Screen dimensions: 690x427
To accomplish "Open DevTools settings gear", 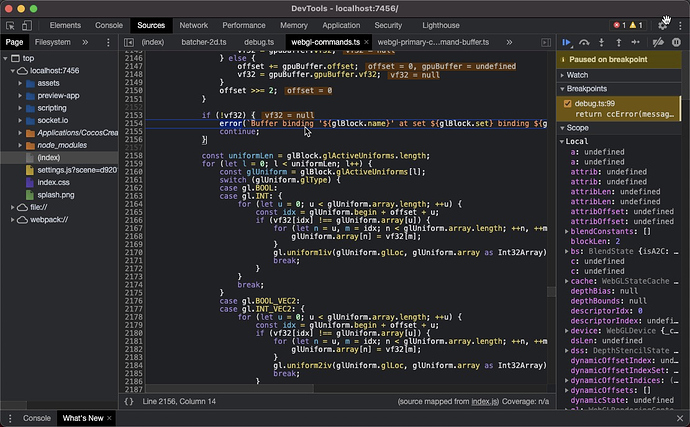I will click(661, 24).
